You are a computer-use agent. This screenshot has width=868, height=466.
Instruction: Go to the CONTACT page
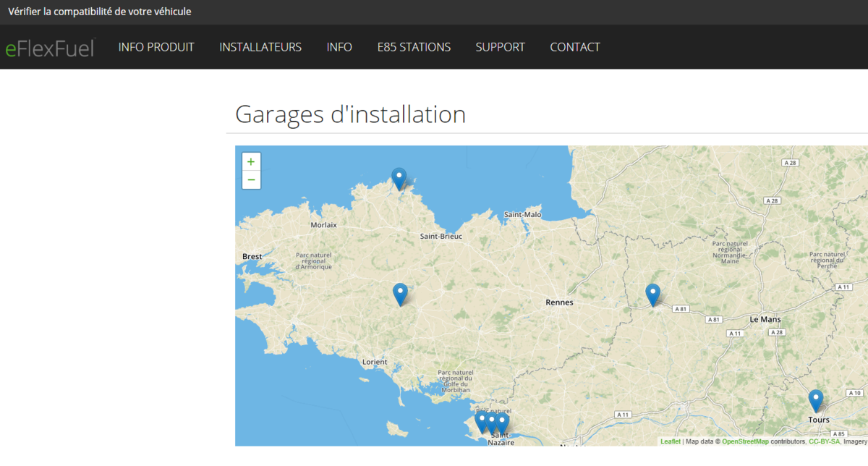[x=575, y=47]
